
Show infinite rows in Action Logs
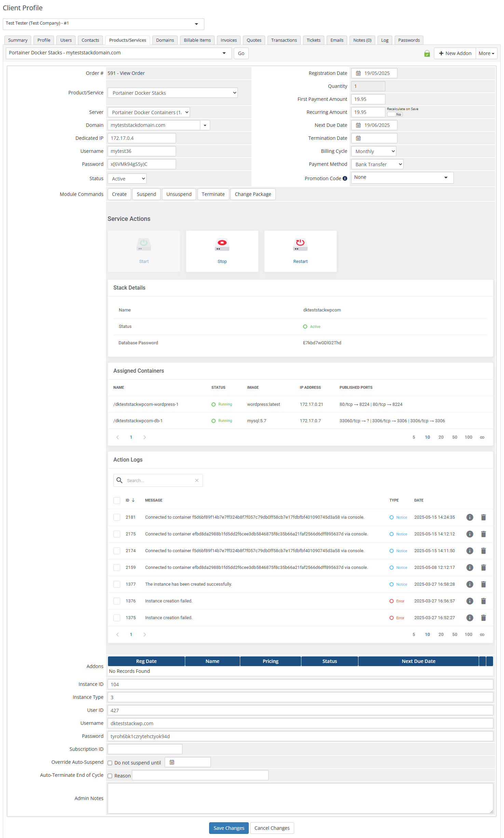point(482,635)
